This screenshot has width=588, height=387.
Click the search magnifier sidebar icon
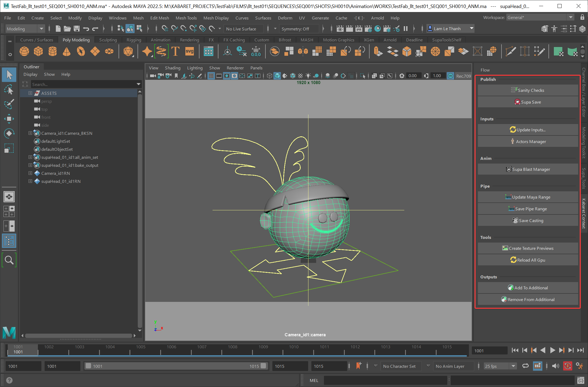coord(9,260)
